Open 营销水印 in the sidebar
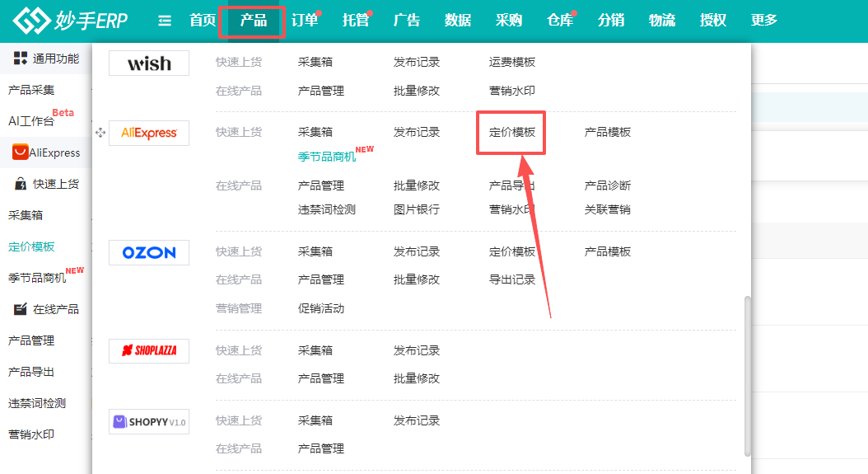Screen dimensions: 868x474 (x=31, y=434)
